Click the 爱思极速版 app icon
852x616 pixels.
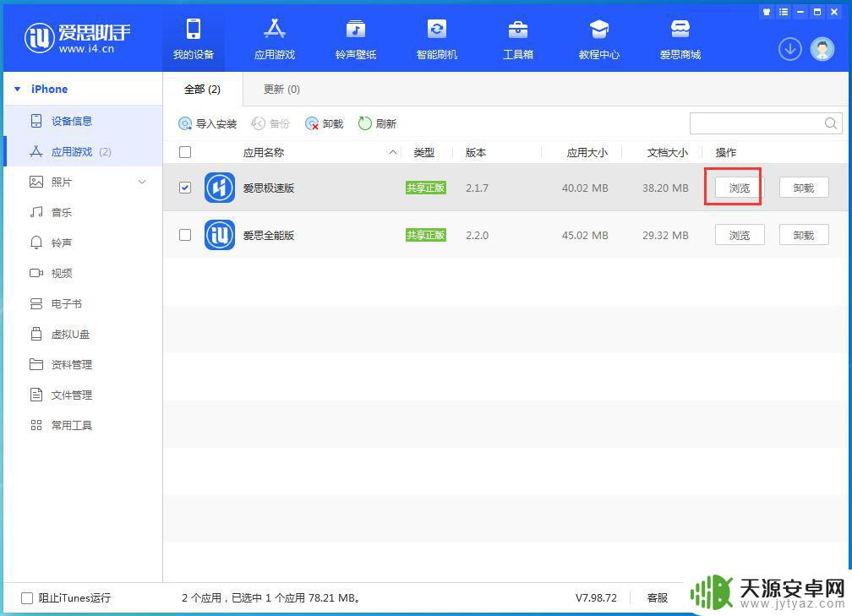coord(220,188)
